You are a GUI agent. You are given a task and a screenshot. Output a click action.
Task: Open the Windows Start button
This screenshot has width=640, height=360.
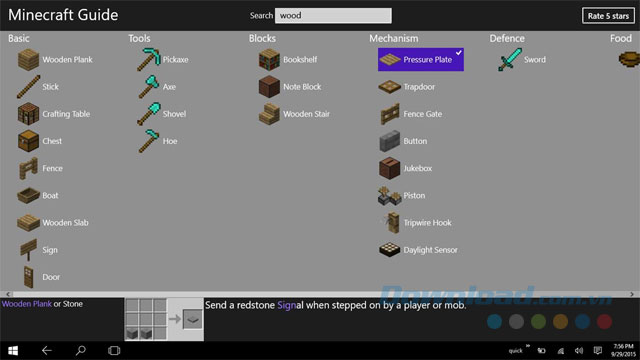(x=13, y=351)
